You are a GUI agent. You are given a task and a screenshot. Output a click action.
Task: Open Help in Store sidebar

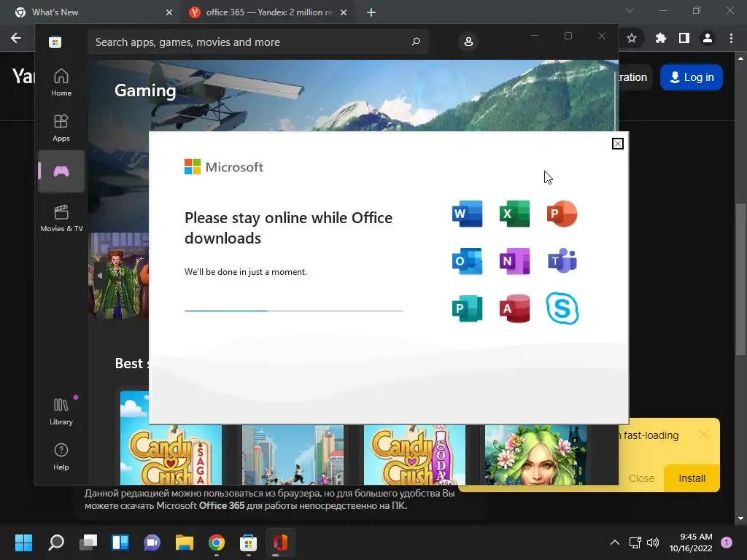point(61,456)
